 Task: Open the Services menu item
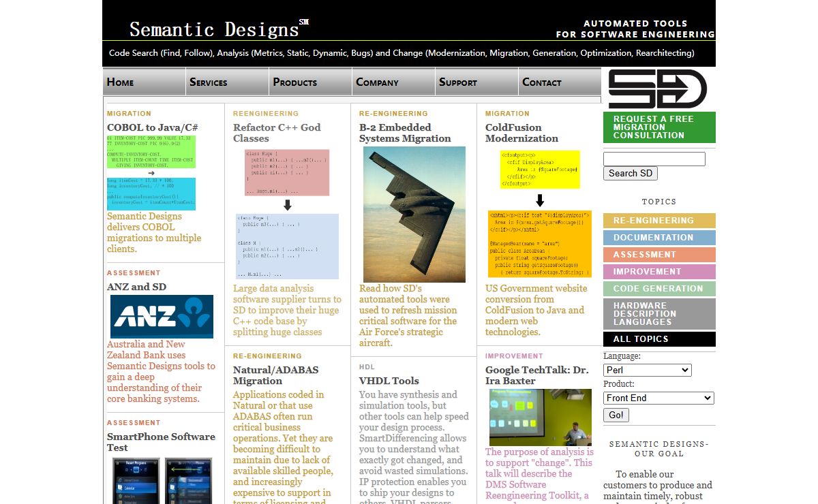point(227,82)
